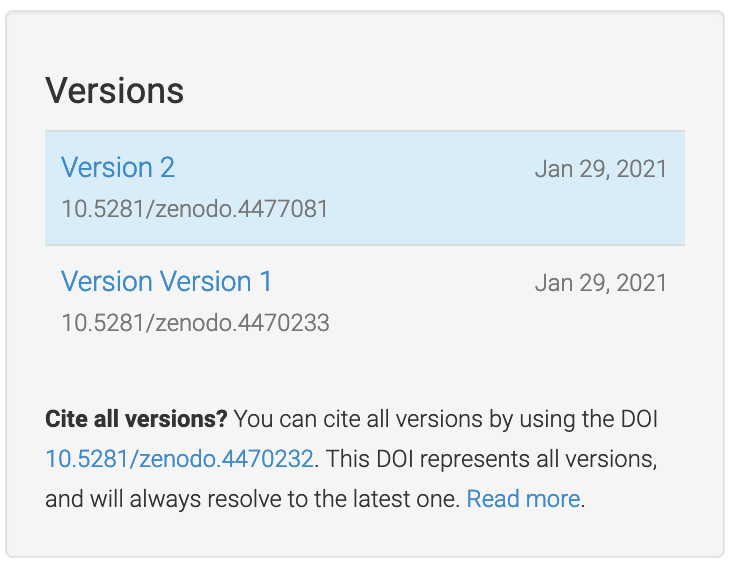Image resolution: width=740 pixels, height=568 pixels.
Task: Click the word 'Version' in the Version 2 link
Action: [x=107, y=167]
